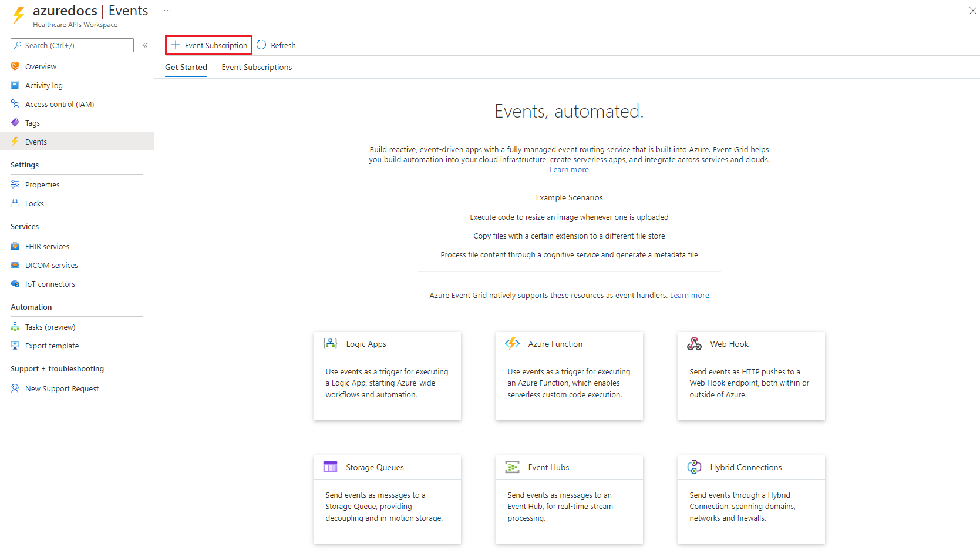
Task: Click the Tags icon in sidebar
Action: click(15, 123)
